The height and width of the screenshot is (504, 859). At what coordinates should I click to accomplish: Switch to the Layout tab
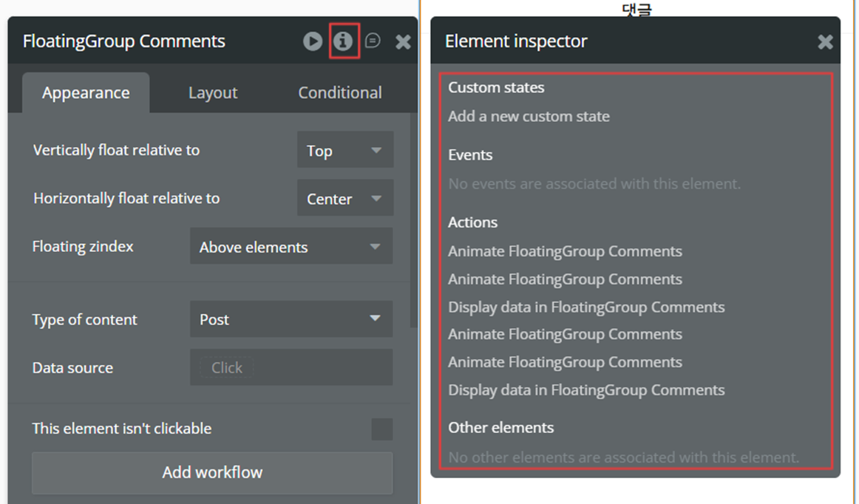213,93
